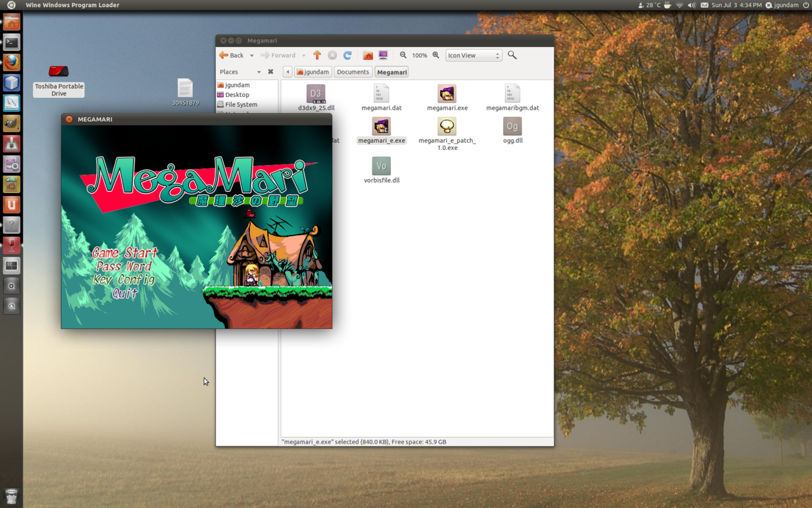Open the MySQL Workbench launcher icon
Image resolution: width=812 pixels, height=508 pixels.
coord(11,103)
